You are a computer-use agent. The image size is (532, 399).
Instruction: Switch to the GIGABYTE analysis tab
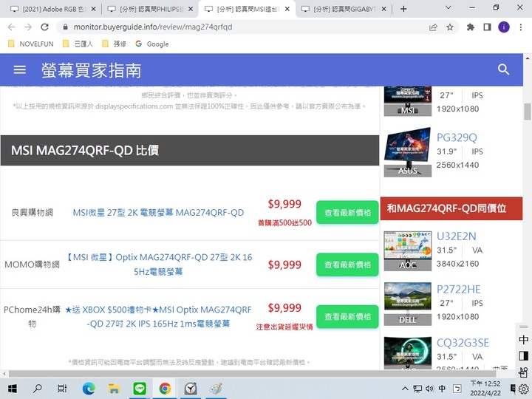(344, 9)
